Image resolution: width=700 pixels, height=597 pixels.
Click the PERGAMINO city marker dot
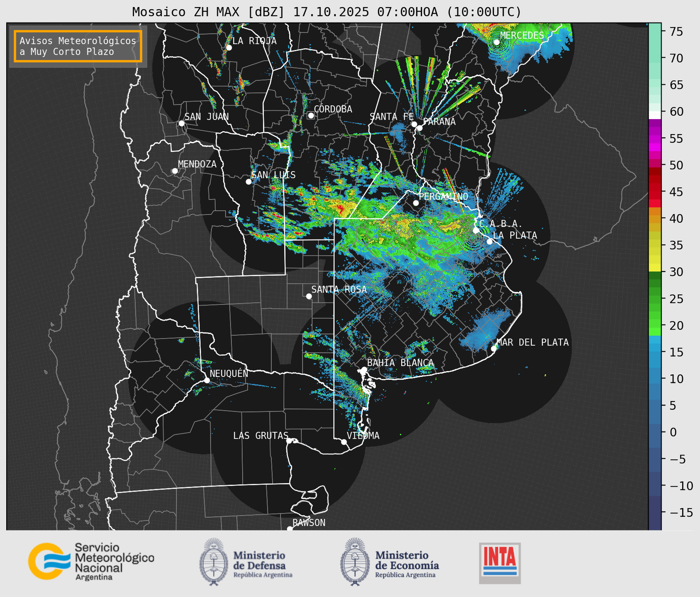[x=416, y=203]
